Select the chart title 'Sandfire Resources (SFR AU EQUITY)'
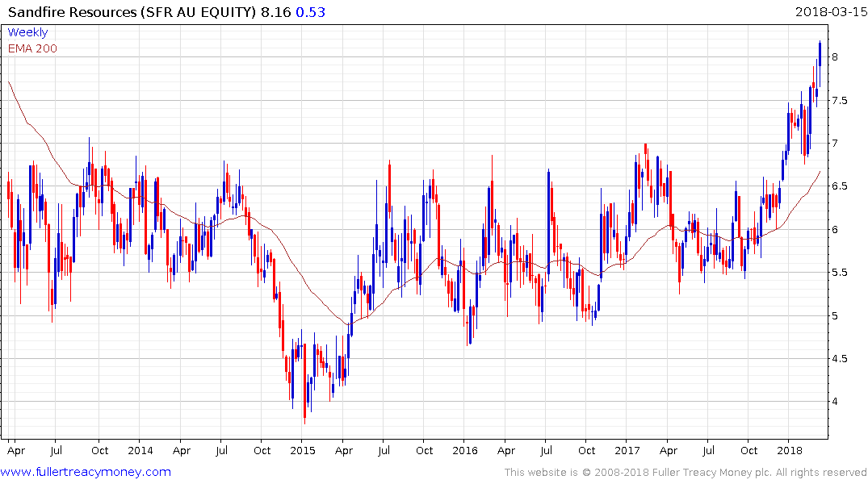This screenshot has height=484, width=868. (x=132, y=12)
